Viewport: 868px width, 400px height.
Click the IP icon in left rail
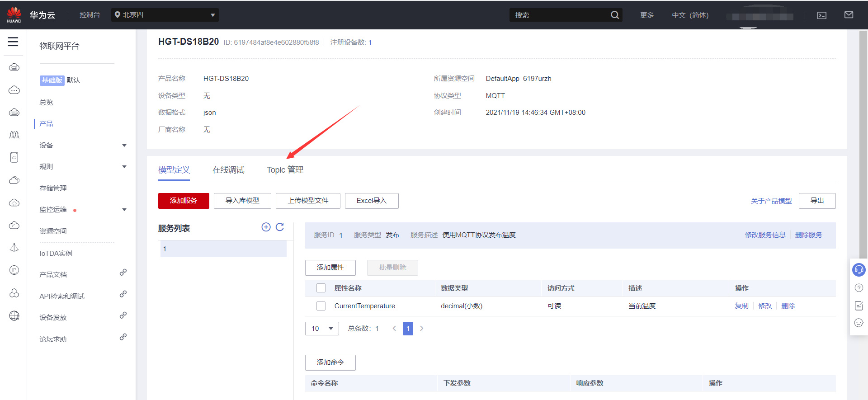tap(14, 270)
